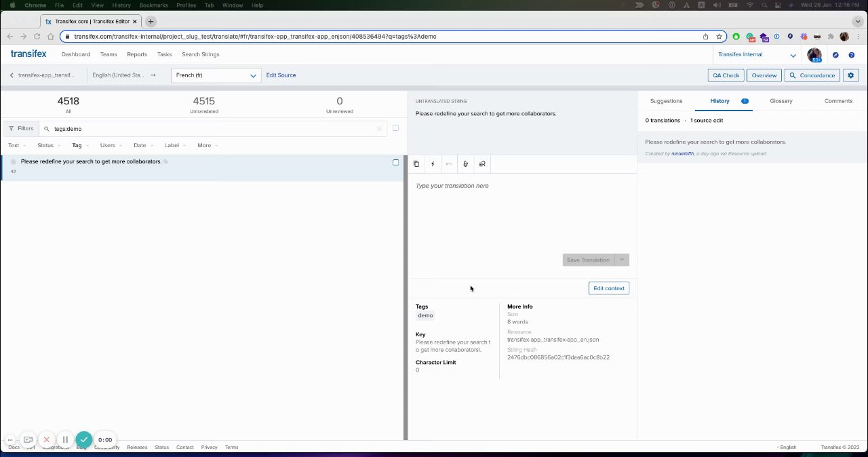Click the undo arrow in translation toolbar
The width and height of the screenshot is (868, 457).
tap(449, 163)
